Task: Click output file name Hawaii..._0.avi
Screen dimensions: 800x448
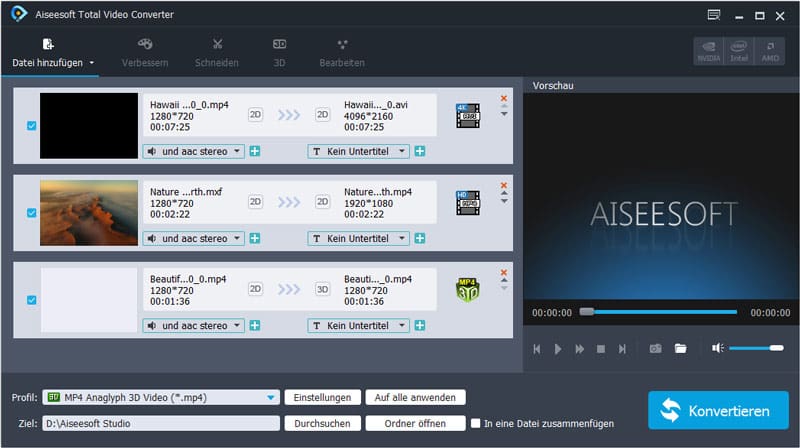Action: coord(376,105)
